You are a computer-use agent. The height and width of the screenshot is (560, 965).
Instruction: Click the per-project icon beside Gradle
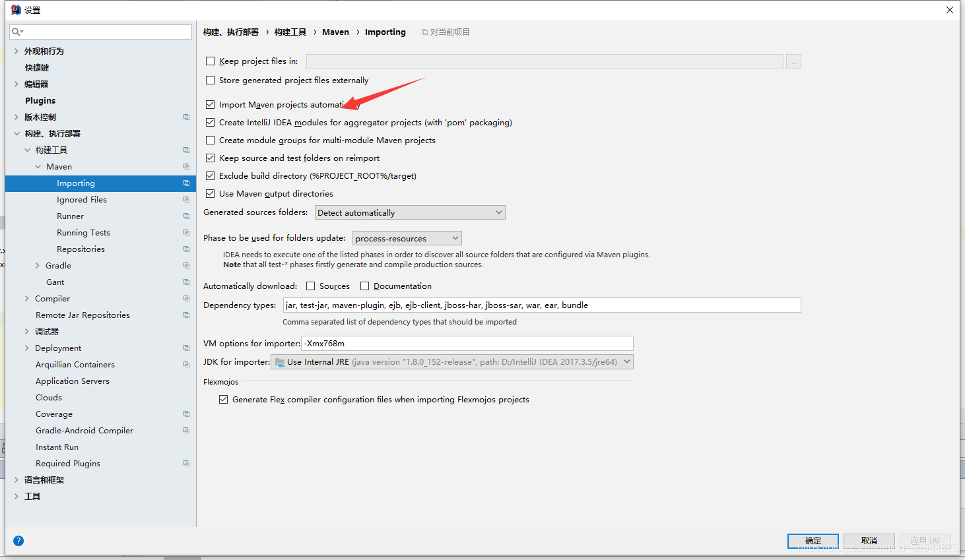tap(186, 266)
